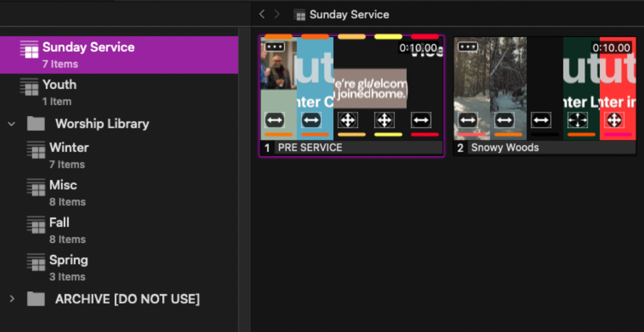Select the Winter playlist

(x=69, y=148)
